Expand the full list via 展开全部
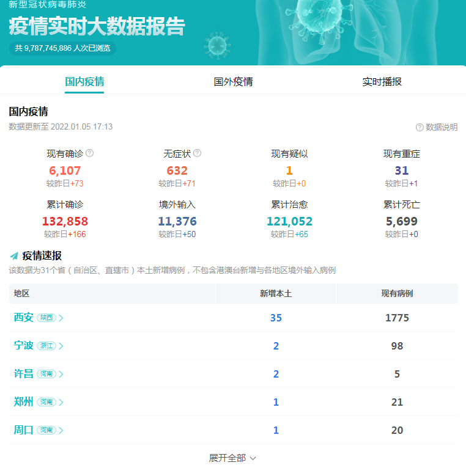 coord(232,458)
